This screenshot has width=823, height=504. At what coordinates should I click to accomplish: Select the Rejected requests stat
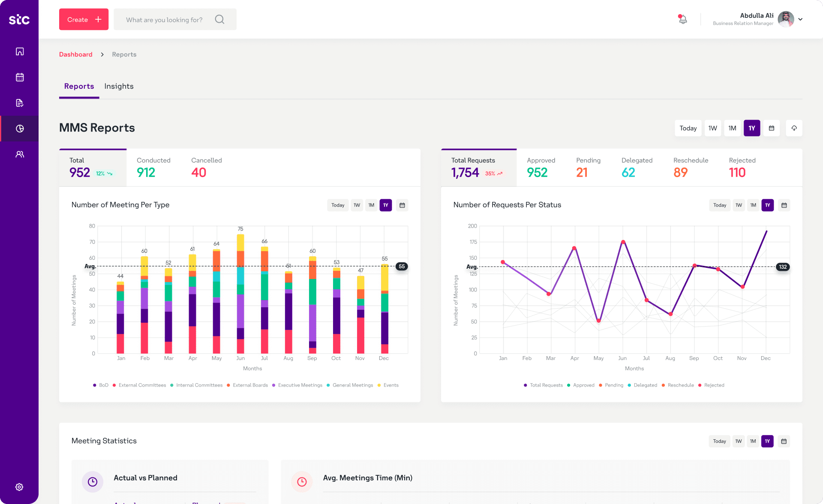coord(742,168)
